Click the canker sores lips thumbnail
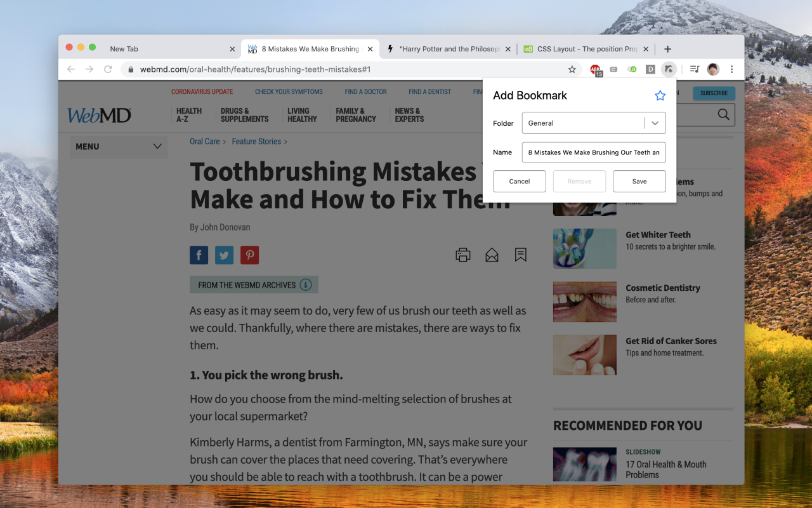 [585, 355]
